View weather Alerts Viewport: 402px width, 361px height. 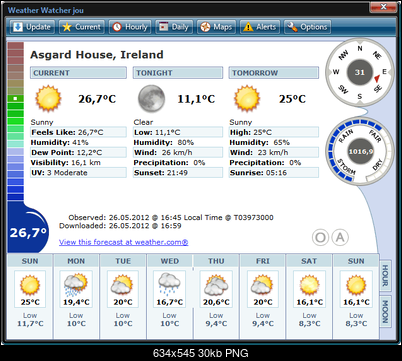click(x=260, y=27)
